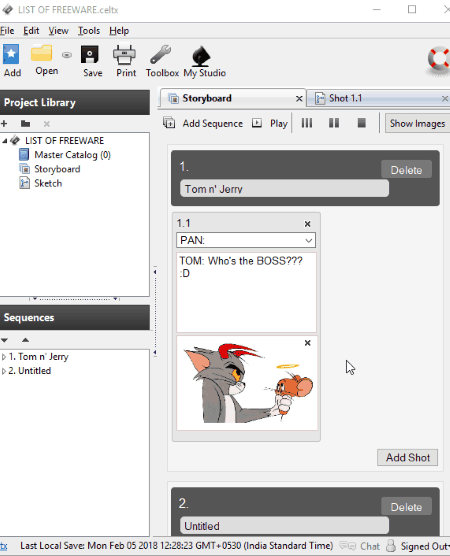Viewport: 450px width, 556px height.
Task: Click the shot description text area
Action: [x=246, y=293]
